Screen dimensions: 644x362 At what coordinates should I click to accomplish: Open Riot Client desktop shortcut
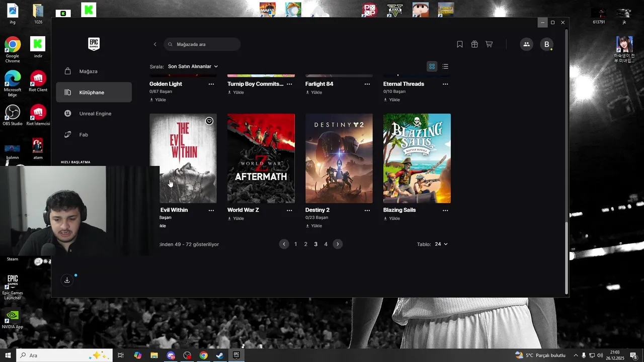tap(38, 81)
